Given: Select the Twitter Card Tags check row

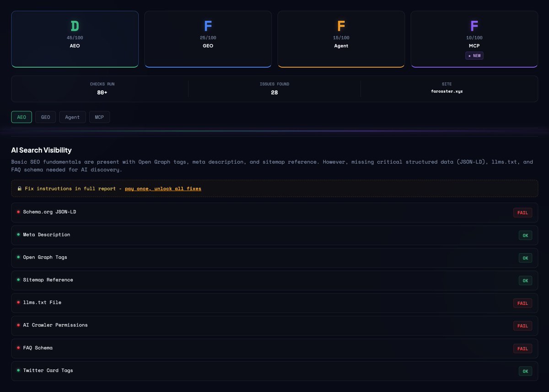Looking at the screenshot, I should (x=274, y=371).
